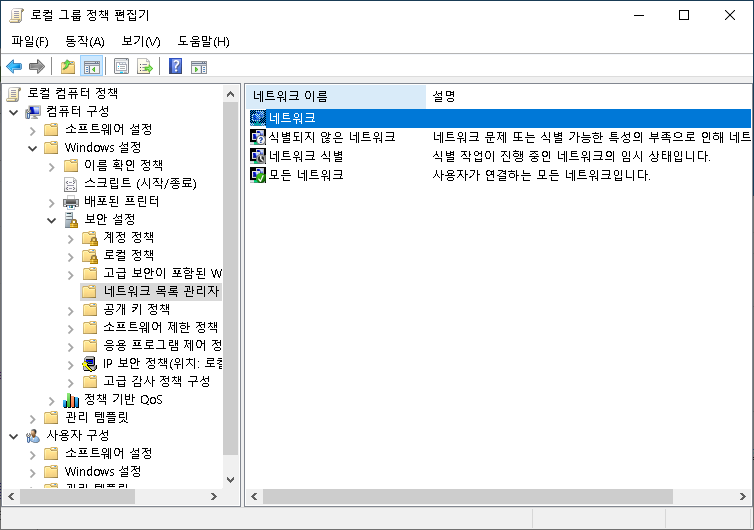
Task: Expand the 계정 정책 node
Action: [x=71, y=239]
